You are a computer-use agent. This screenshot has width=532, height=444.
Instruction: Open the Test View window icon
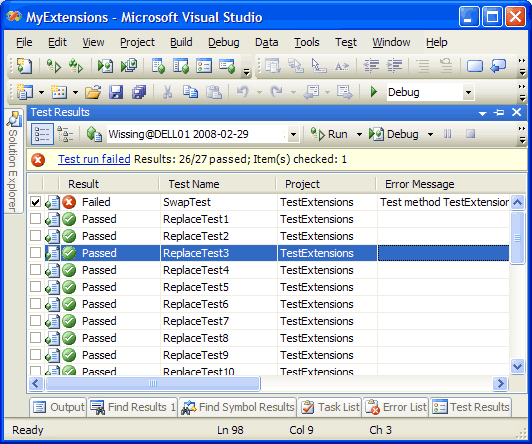tap(158, 66)
